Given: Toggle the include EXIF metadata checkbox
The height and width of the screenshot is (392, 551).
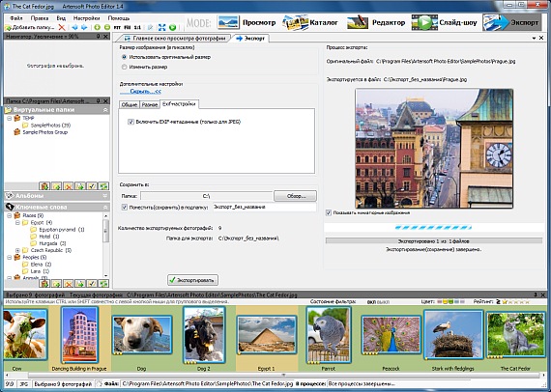Looking at the screenshot, I should (130, 122).
